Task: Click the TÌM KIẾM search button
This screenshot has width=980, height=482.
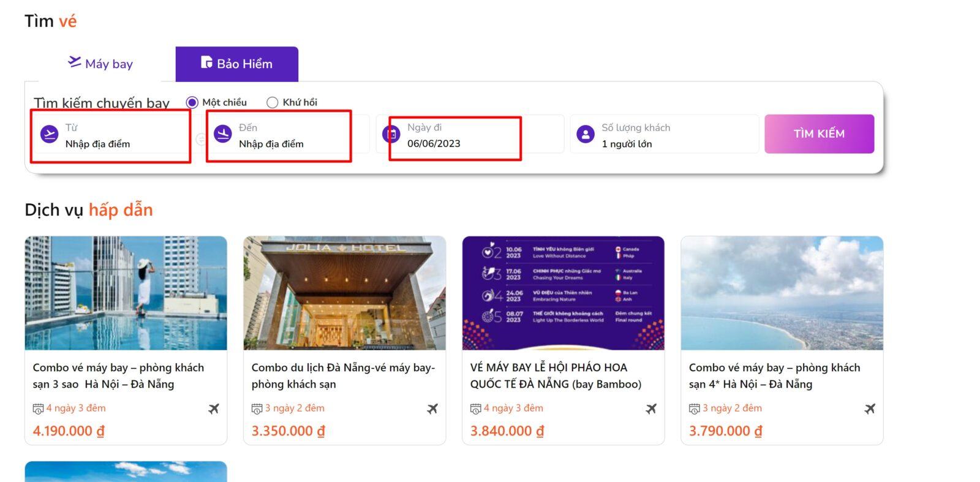Action: (820, 134)
